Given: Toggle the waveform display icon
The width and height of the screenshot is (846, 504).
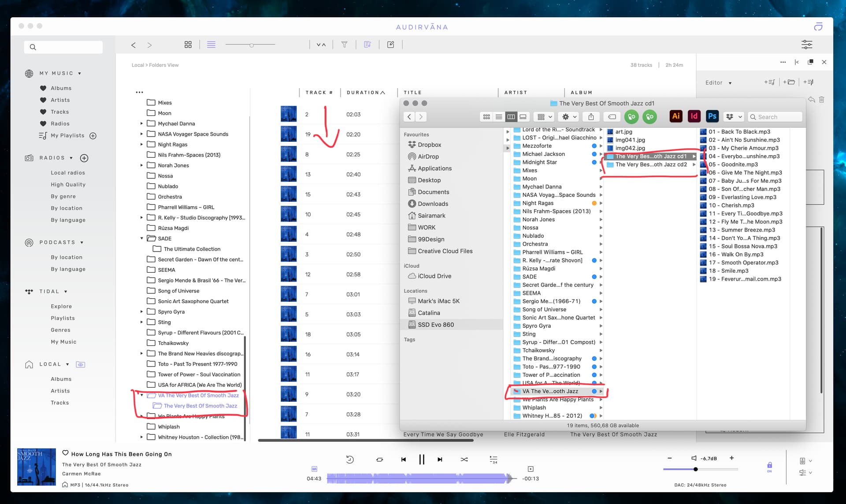Looking at the screenshot, I should coord(314,469).
